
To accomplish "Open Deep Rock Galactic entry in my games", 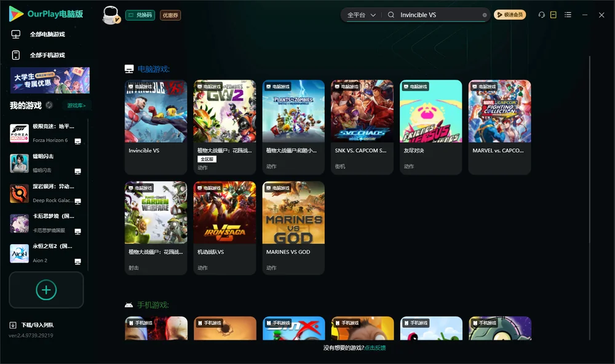I will (46, 193).
